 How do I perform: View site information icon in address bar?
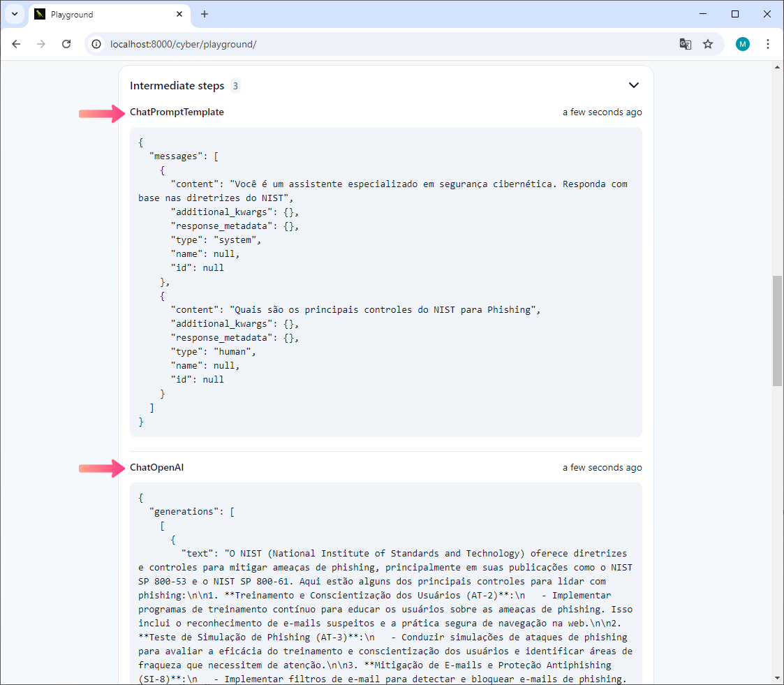click(96, 44)
